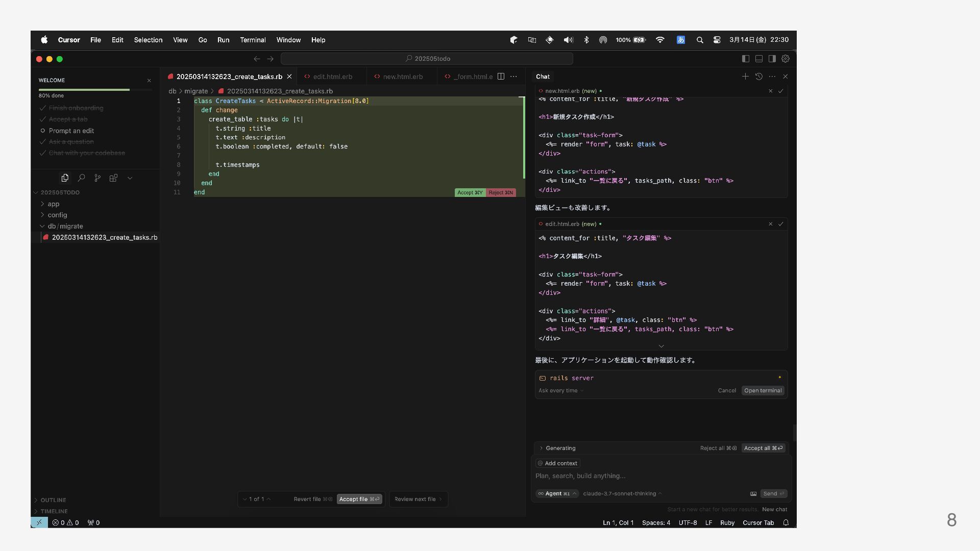Viewport: 980px width, 551px height.
Task: Open the Terminal menu
Action: pyautogui.click(x=253, y=40)
